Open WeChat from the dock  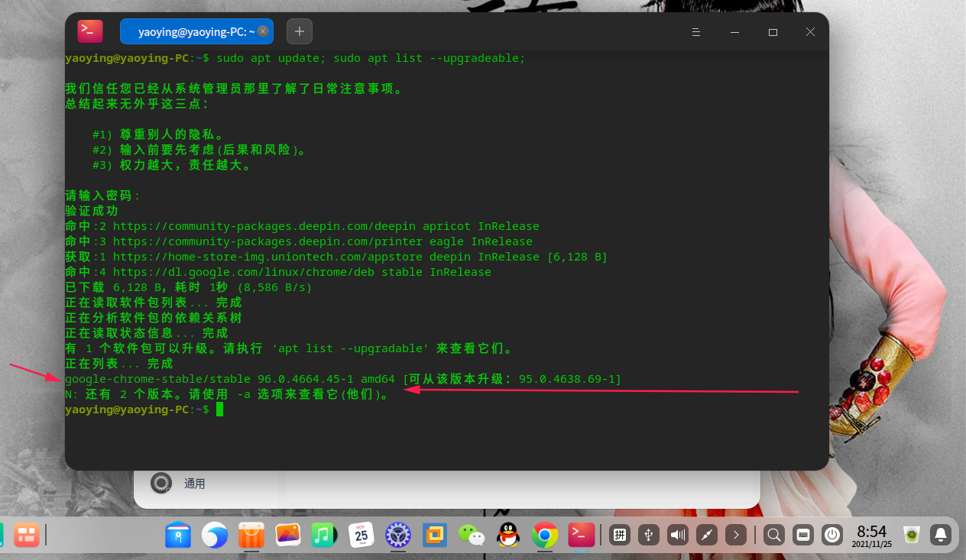(471, 535)
